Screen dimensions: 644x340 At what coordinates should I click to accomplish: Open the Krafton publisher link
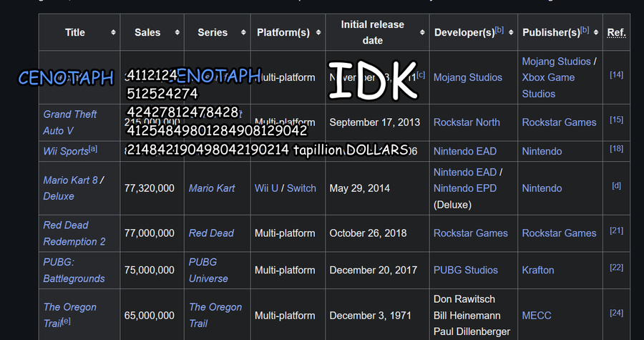pyautogui.click(x=538, y=270)
